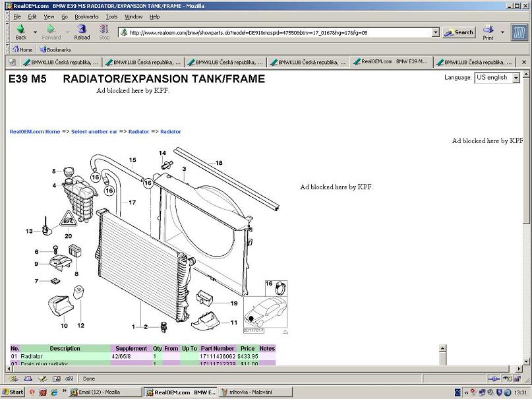Click the $433.95 price cell
Image resolution: width=532 pixels, height=399 pixels.
point(248,357)
